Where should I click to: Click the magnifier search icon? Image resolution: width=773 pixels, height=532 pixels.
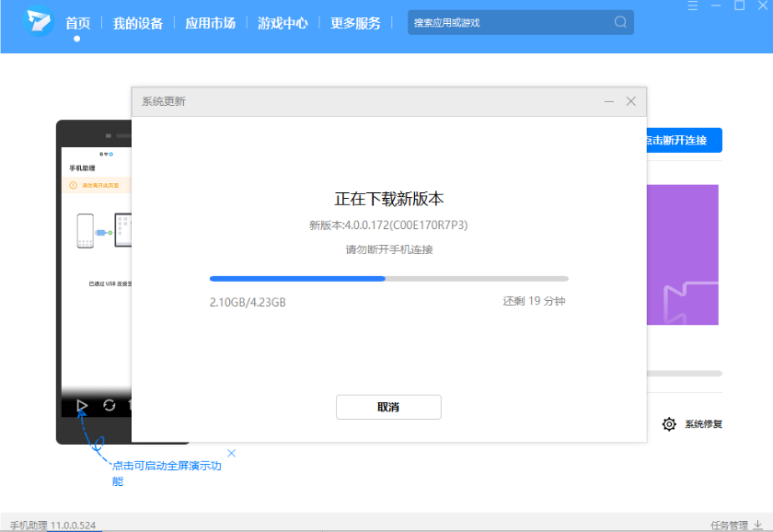click(620, 22)
